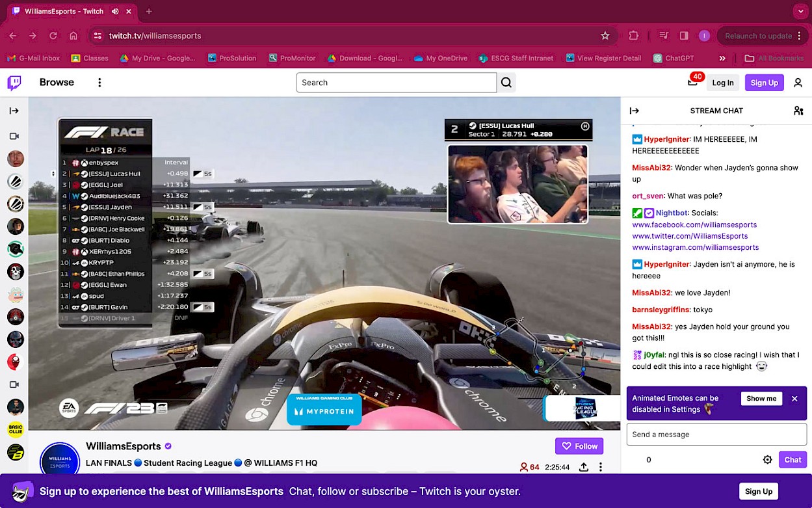Open the Chrome three-dot menu
This screenshot has width=812, height=508.
pyautogui.click(x=799, y=36)
